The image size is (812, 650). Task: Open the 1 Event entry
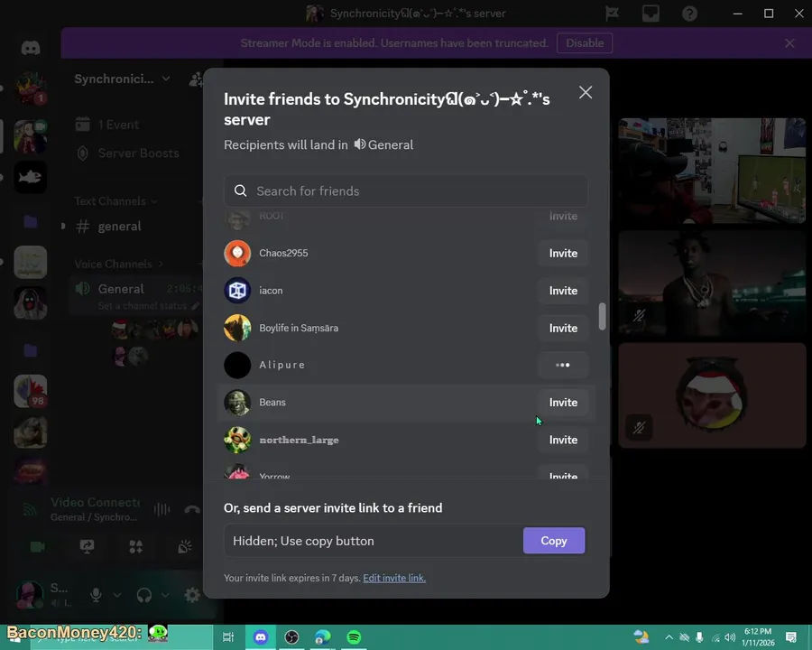pyautogui.click(x=118, y=125)
